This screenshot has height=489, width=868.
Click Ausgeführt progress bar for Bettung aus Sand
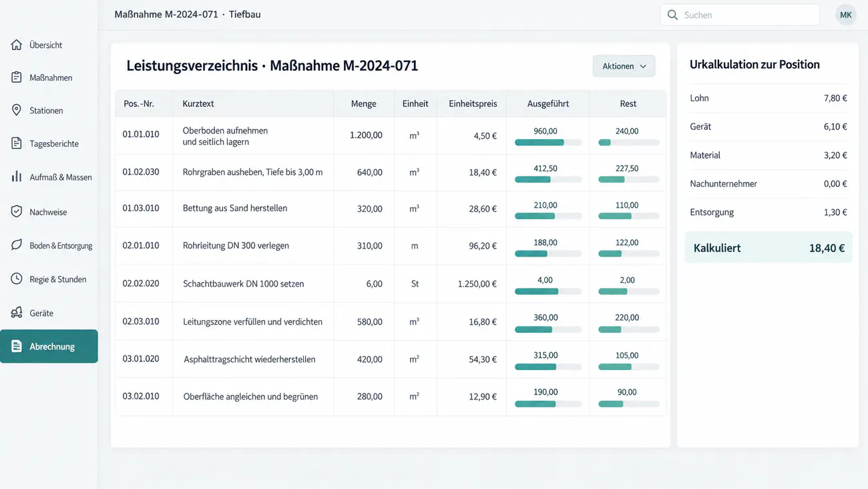pos(548,216)
